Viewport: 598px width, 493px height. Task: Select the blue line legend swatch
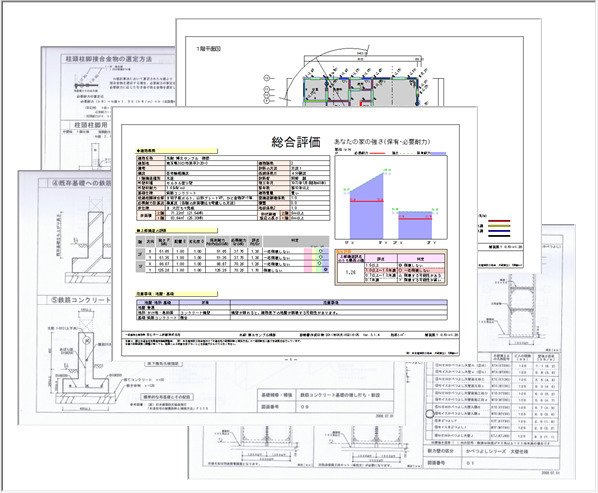(499, 231)
